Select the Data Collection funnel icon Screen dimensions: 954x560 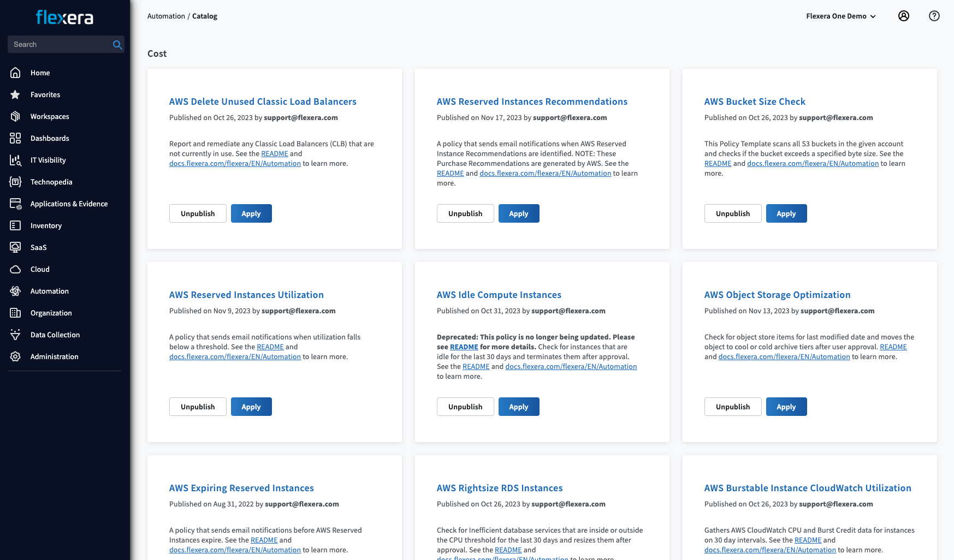[x=15, y=335]
